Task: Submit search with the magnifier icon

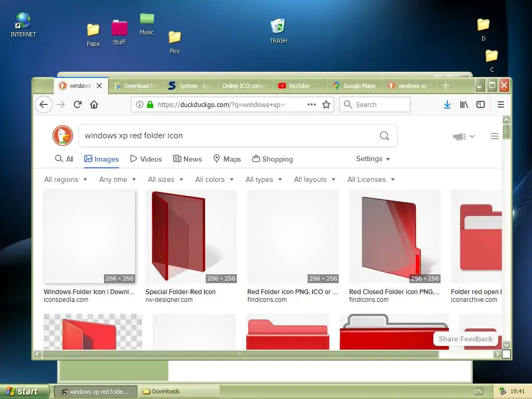Action: coord(384,136)
